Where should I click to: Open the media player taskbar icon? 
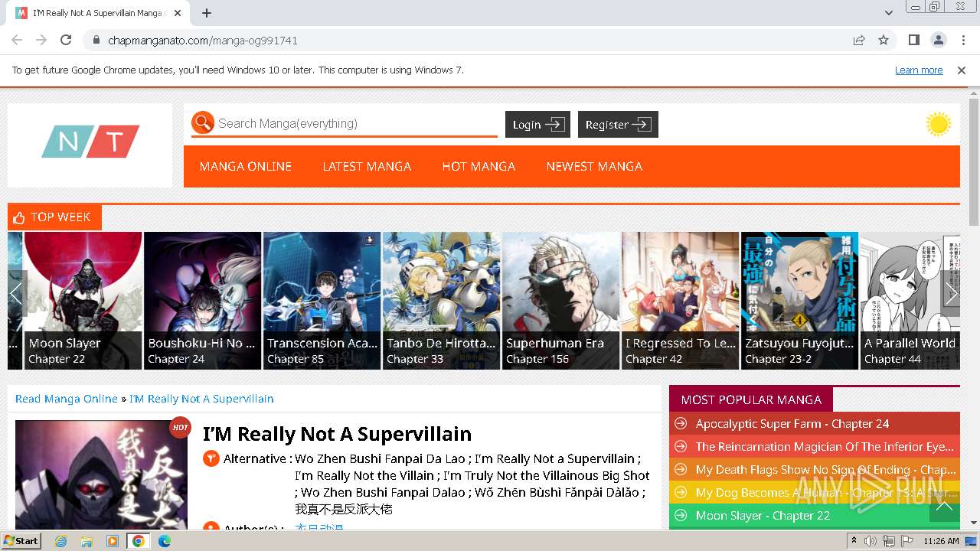coord(113,541)
